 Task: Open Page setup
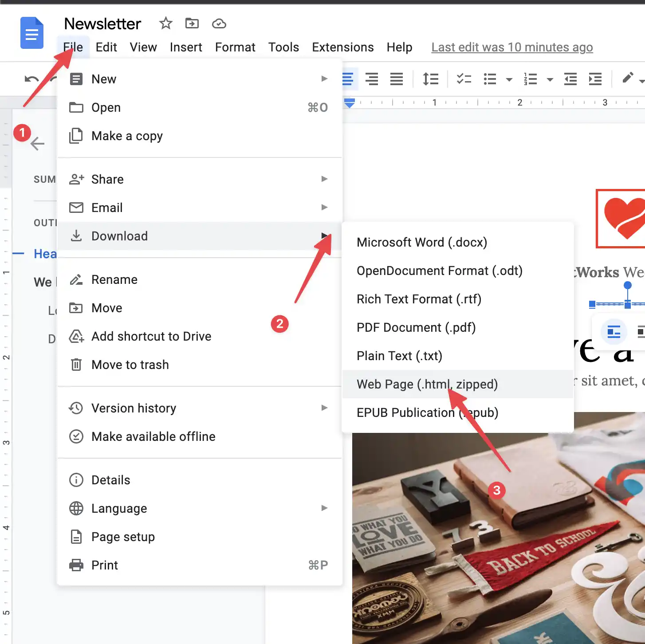pos(200,537)
